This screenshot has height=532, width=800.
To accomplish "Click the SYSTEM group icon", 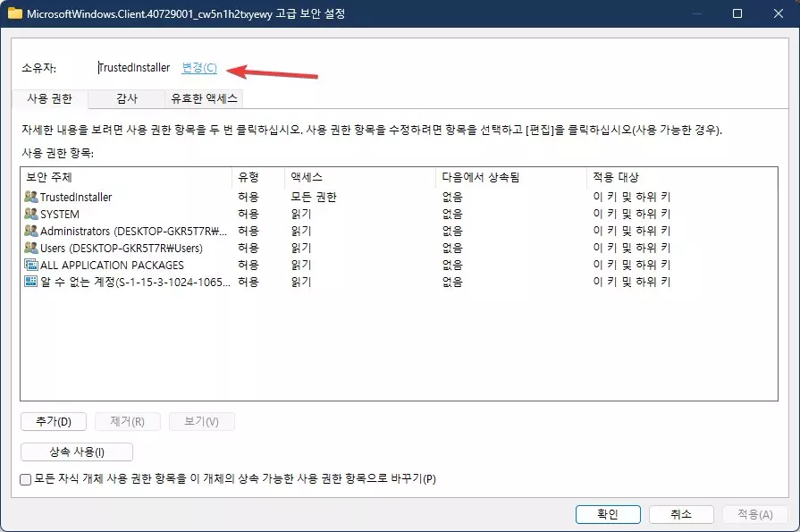I will pos(31,214).
